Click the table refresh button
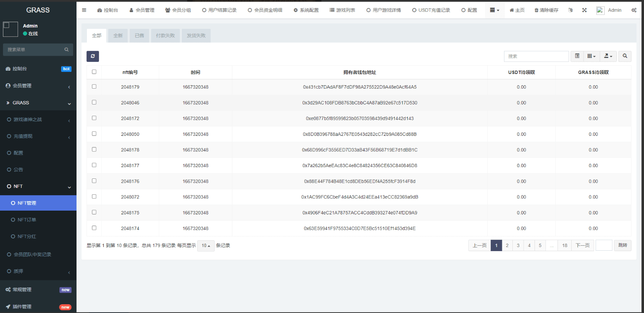Viewport: 644px width, 313px height. (93, 56)
